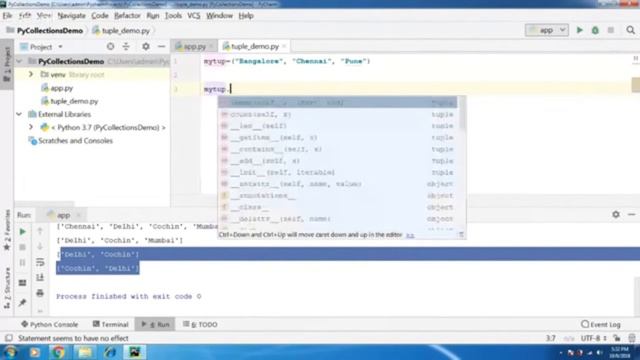Choose __class__ suggestion
The width and height of the screenshot is (640, 360).
tap(337, 207)
